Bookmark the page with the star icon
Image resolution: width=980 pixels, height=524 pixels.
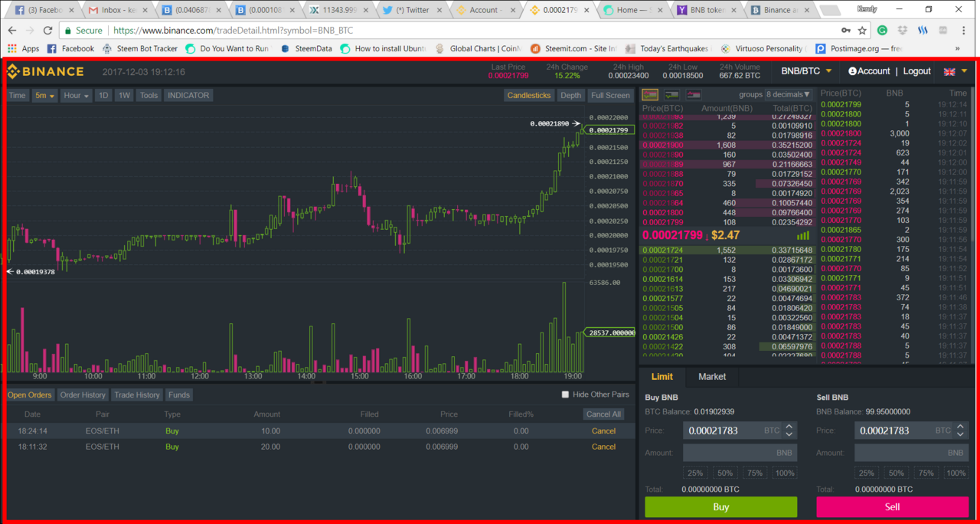[x=862, y=31]
